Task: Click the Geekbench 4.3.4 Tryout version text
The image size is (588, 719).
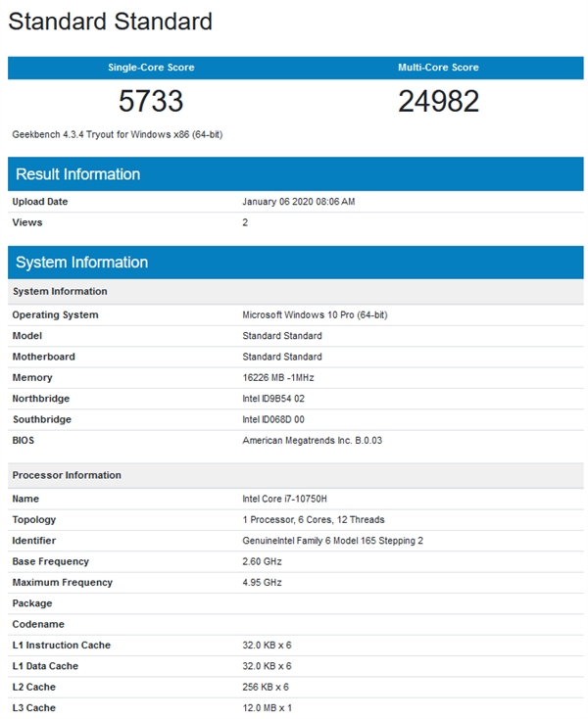Action: (117, 134)
